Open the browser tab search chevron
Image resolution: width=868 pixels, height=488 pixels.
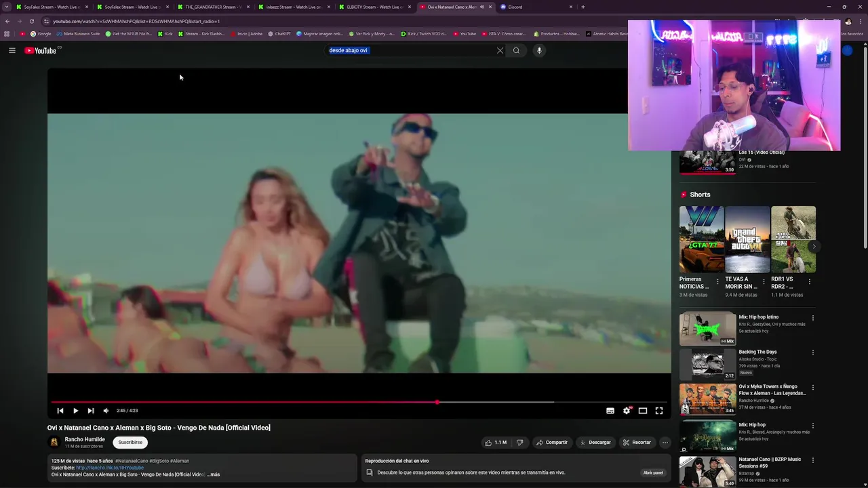[7, 7]
